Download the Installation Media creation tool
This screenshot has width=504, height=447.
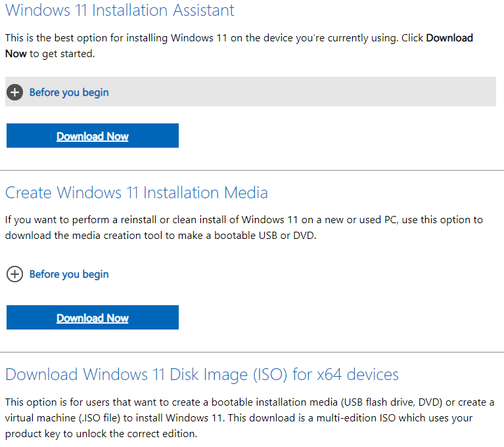click(93, 318)
